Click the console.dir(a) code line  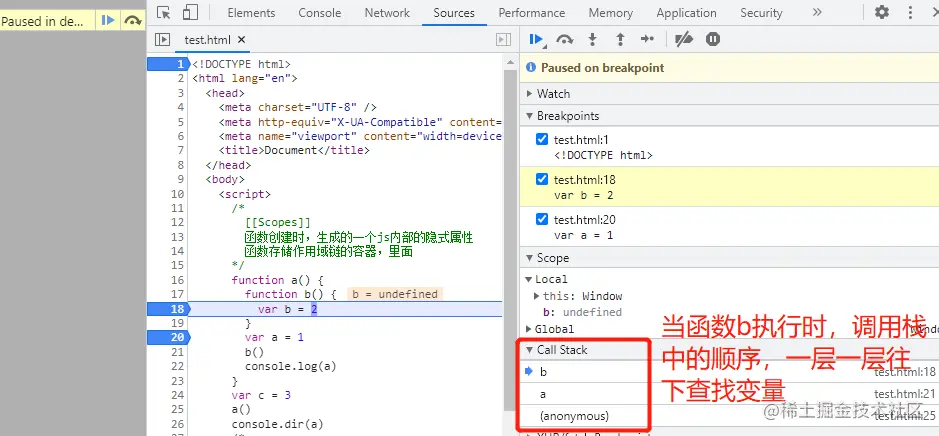click(x=277, y=424)
